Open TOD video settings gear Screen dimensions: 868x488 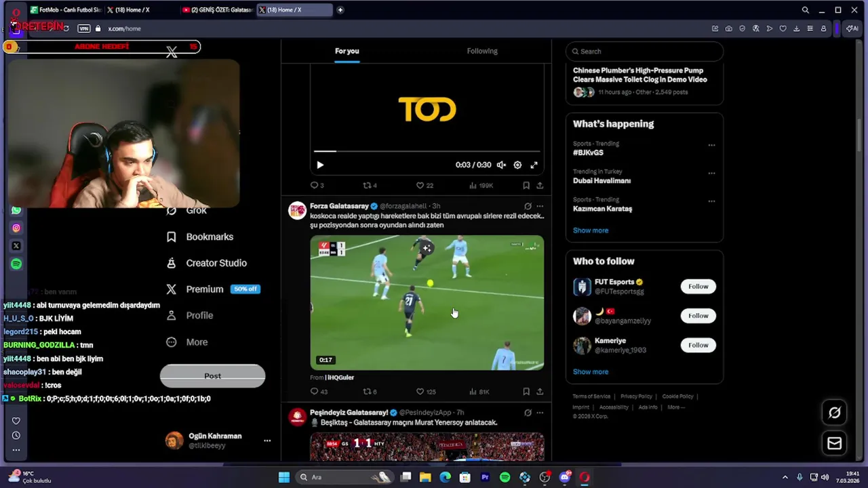(x=517, y=165)
